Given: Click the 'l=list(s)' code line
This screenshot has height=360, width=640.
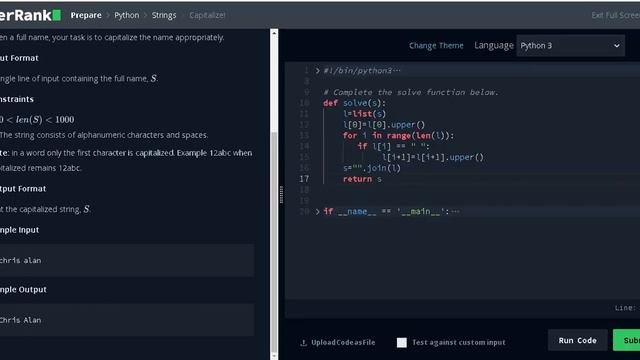Looking at the screenshot, I should 364,114.
